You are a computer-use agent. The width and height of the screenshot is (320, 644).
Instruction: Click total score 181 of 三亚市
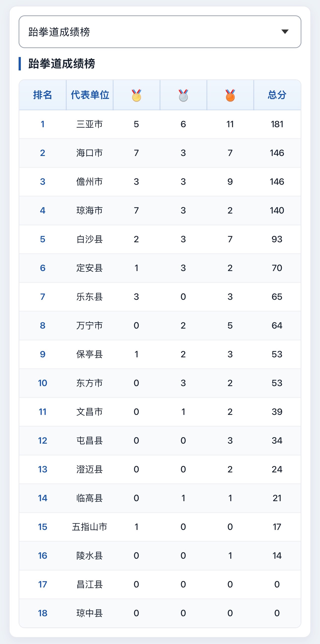pyautogui.click(x=277, y=124)
